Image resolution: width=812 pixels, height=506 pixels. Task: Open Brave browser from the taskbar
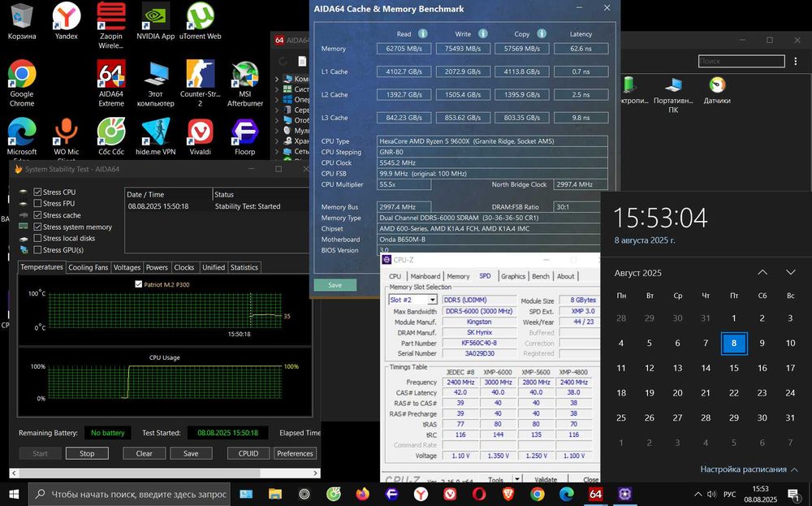pyautogui.click(x=508, y=494)
